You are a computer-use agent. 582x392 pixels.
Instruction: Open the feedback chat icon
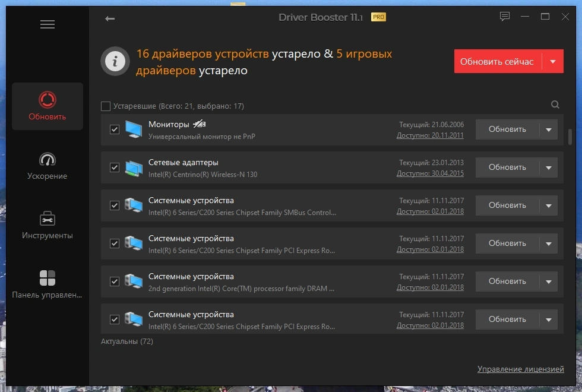(504, 17)
